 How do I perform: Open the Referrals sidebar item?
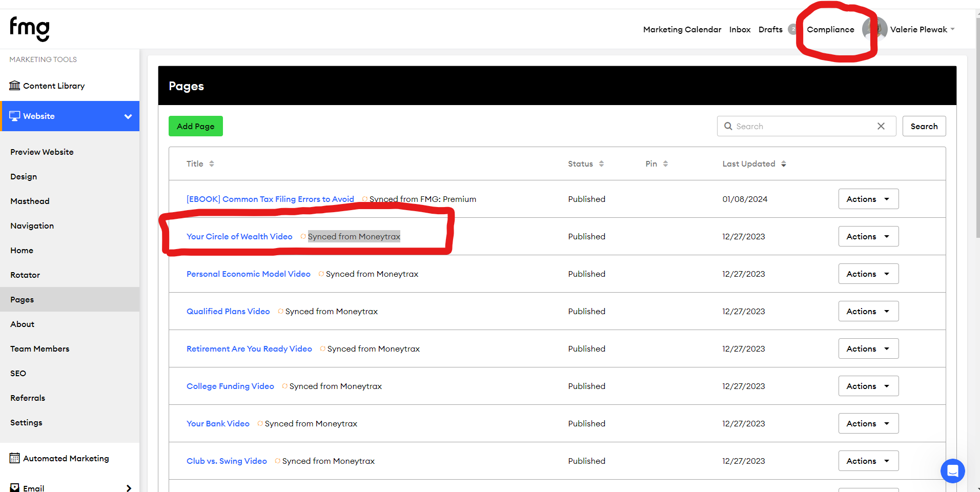pyautogui.click(x=28, y=398)
